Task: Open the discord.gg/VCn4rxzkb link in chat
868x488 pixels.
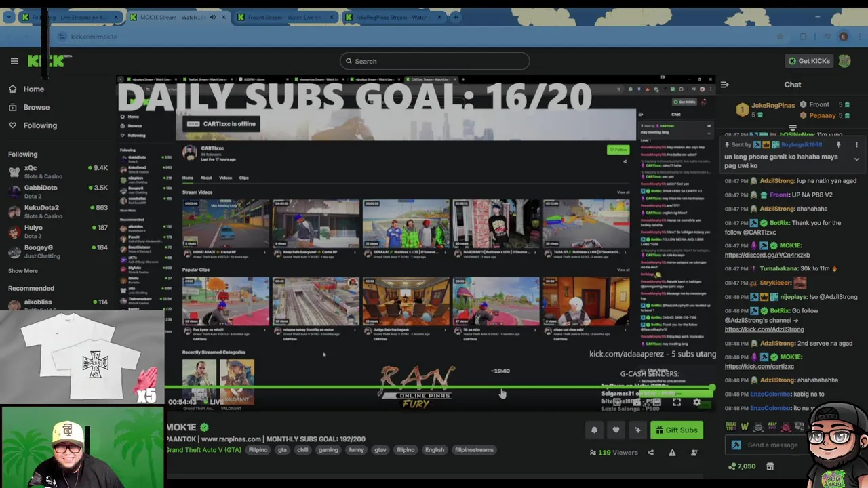Action: coord(767,255)
